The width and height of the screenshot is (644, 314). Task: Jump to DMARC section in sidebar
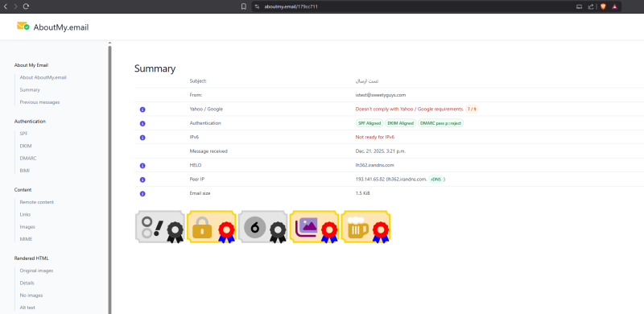(28, 159)
